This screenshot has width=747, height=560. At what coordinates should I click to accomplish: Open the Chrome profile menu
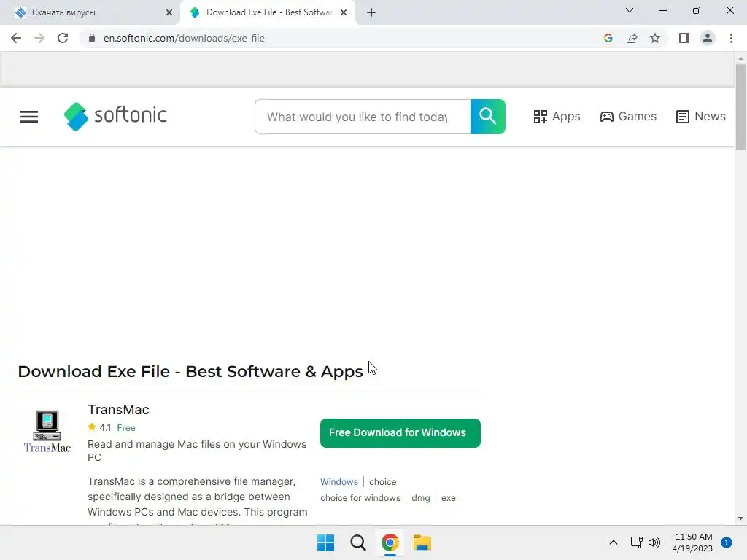(x=708, y=38)
